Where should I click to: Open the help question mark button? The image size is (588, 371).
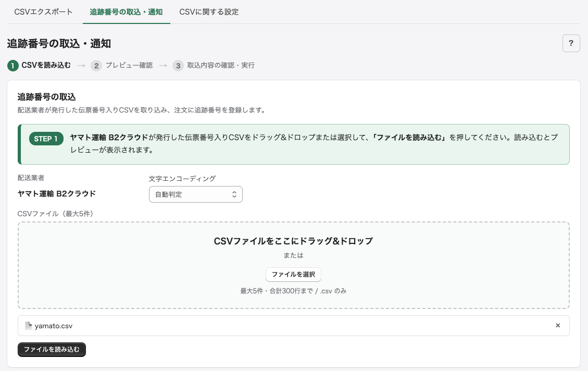pyautogui.click(x=571, y=43)
